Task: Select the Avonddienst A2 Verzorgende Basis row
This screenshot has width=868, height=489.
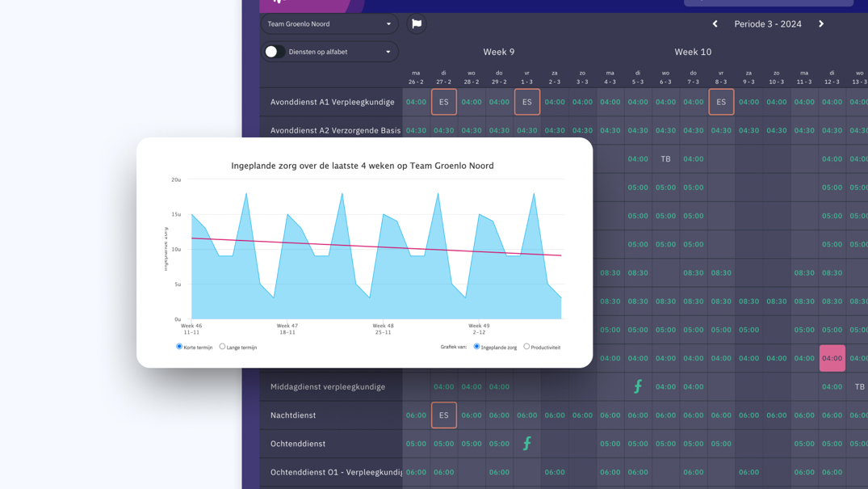Action: [x=335, y=130]
